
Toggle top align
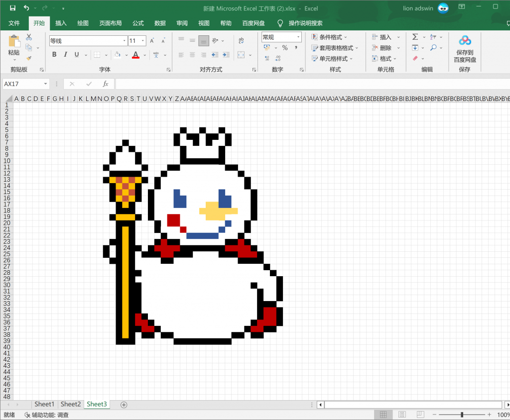(181, 41)
